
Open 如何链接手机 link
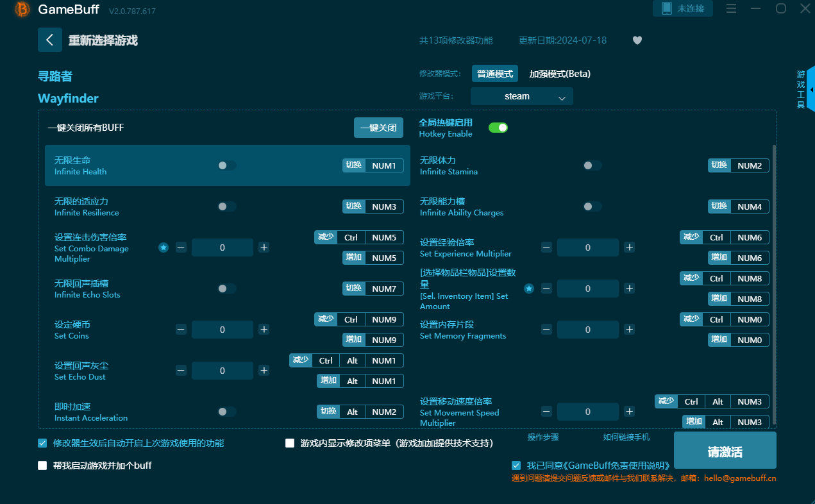click(x=626, y=437)
